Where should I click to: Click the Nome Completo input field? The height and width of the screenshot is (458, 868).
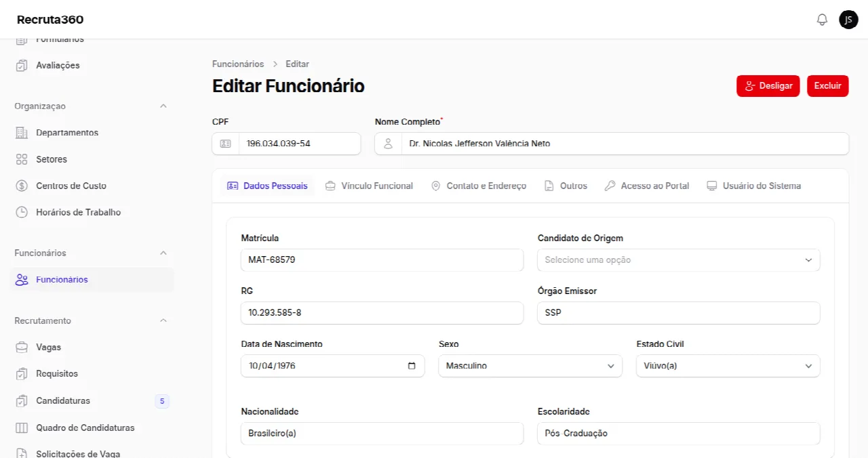click(625, 144)
